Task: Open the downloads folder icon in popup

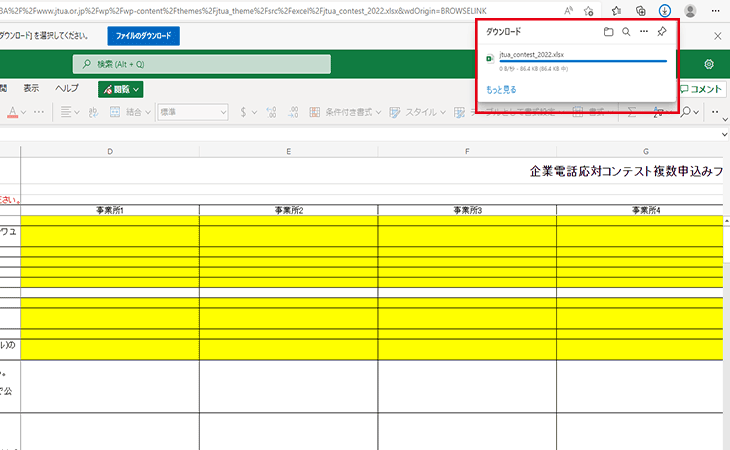Action: click(608, 32)
